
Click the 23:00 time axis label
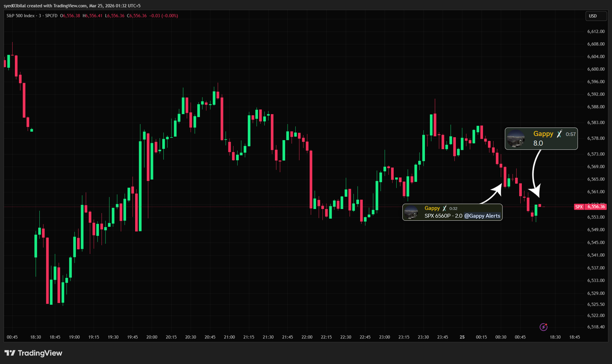[x=385, y=337]
